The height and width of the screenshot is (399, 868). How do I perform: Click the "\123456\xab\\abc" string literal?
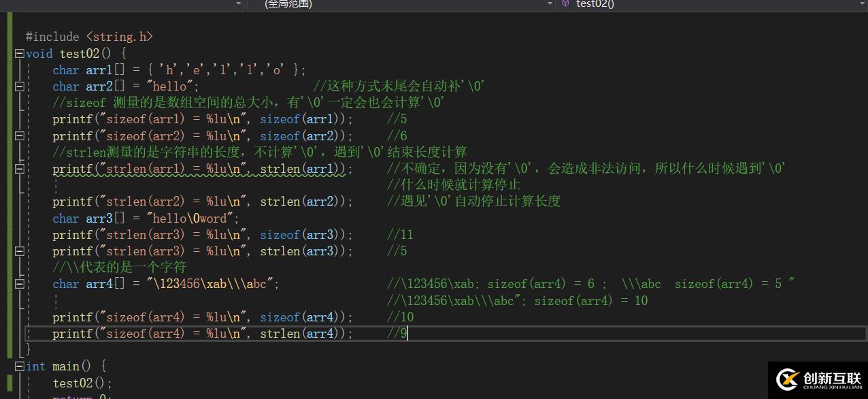[210, 284]
